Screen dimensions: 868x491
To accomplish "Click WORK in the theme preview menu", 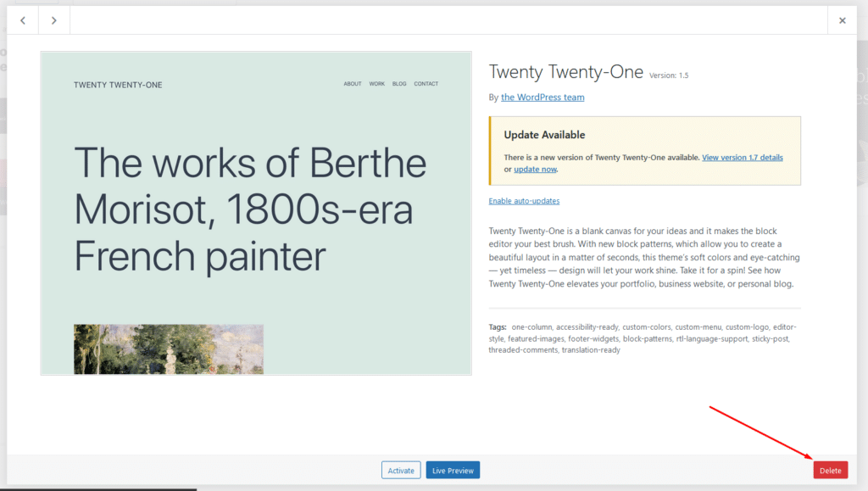I will [x=377, y=84].
